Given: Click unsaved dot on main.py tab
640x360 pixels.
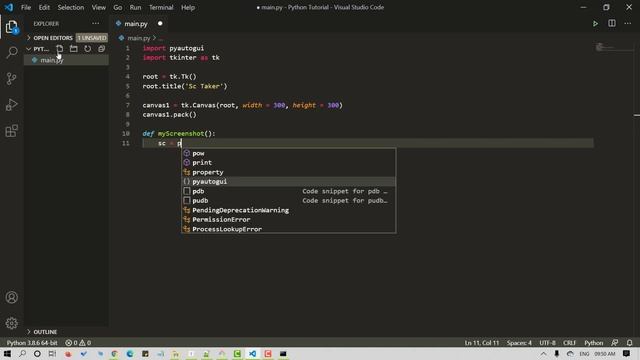Looking at the screenshot, I should (160, 24).
